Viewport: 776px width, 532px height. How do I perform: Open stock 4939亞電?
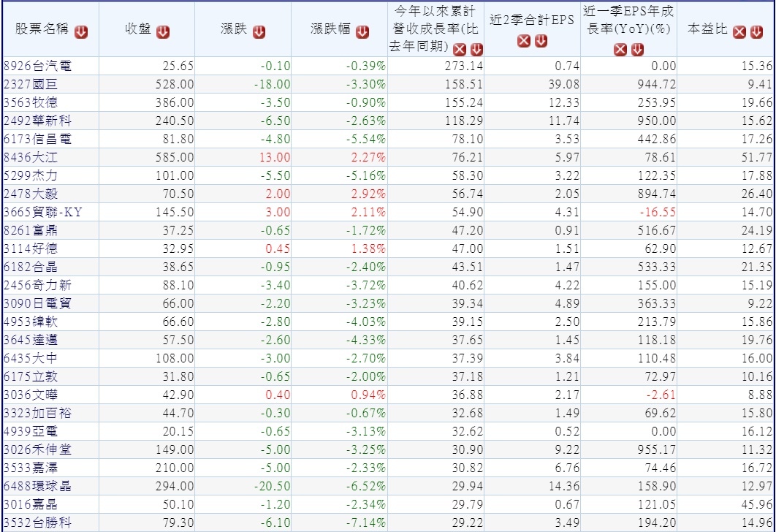coord(31,432)
